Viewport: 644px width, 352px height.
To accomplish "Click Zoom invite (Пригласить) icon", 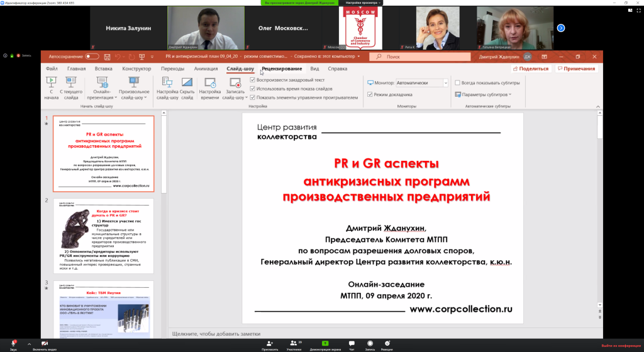I will pyautogui.click(x=269, y=343).
